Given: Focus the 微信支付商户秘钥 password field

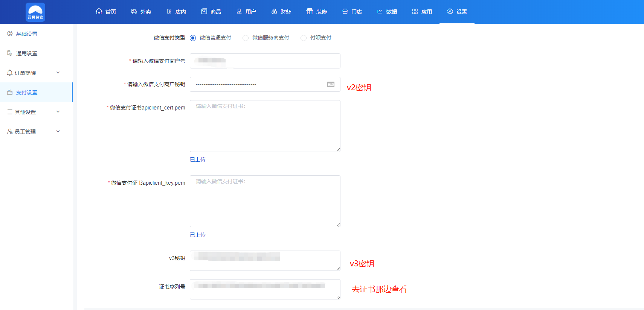Looking at the screenshot, I should (x=265, y=84).
